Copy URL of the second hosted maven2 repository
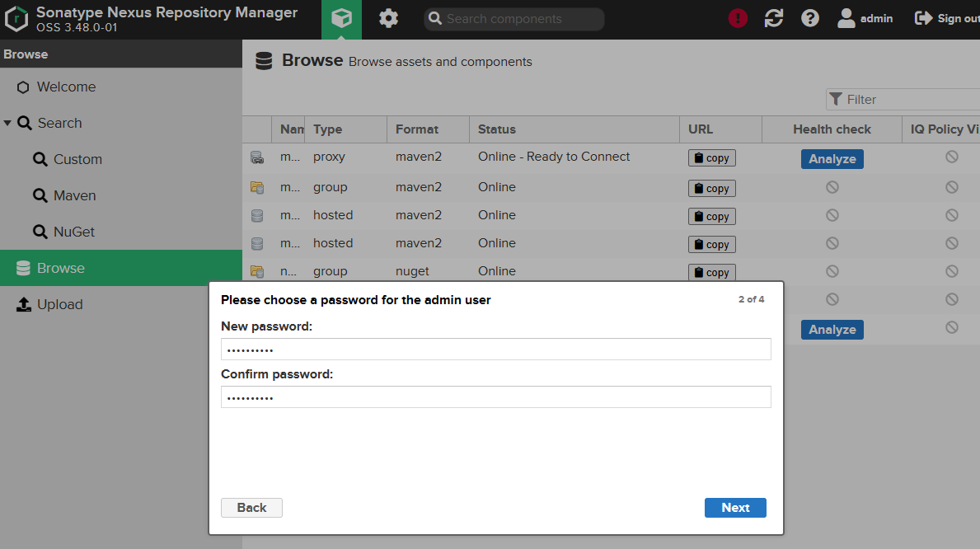980x549 pixels. [x=712, y=245]
